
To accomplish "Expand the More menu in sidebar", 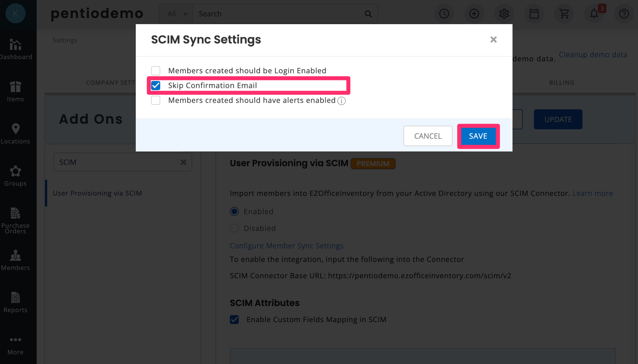I will point(16,346).
